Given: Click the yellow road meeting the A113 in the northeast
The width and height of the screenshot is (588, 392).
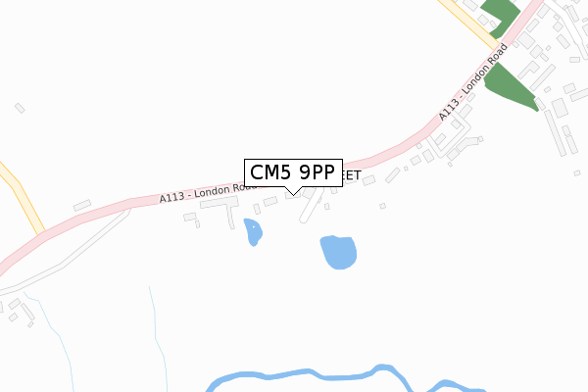Looking at the screenshot, I should click(x=468, y=24).
